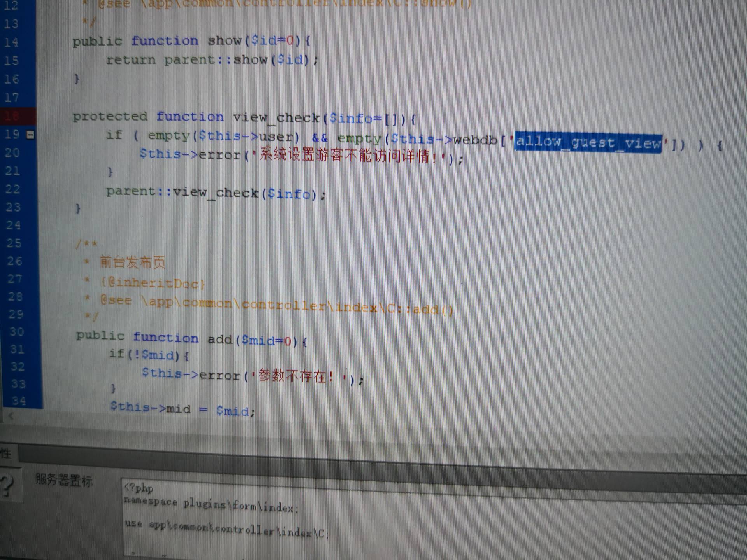The image size is (747, 560).
Task: Click line number 22 in gutter
Action: [x=13, y=189]
